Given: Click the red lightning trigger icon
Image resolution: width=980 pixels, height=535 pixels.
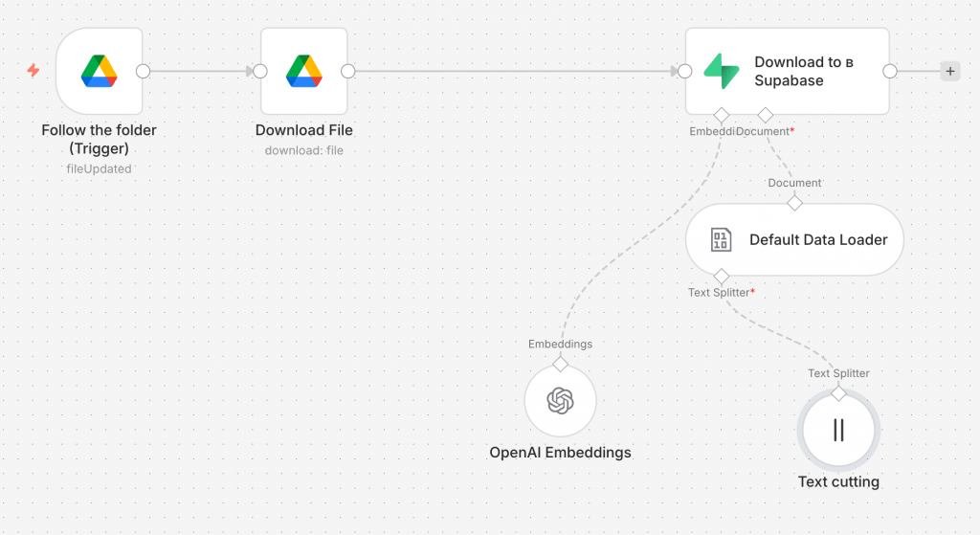Looking at the screenshot, I should (x=33, y=71).
